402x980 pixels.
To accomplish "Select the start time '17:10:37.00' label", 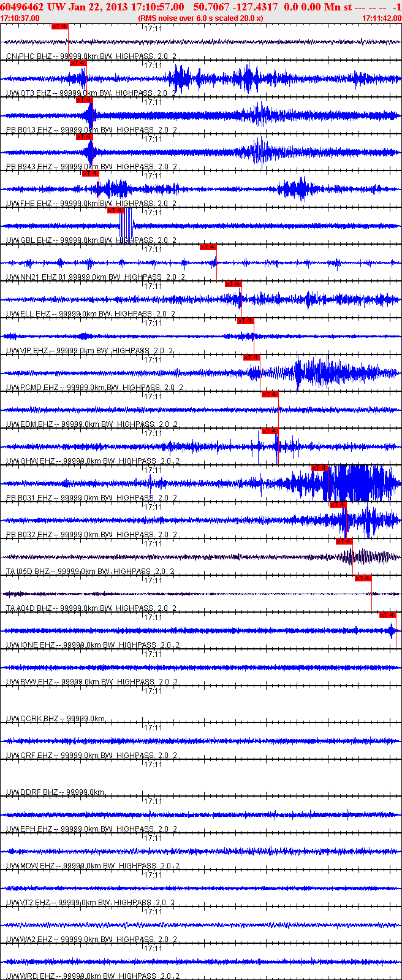I will (x=20, y=18).
